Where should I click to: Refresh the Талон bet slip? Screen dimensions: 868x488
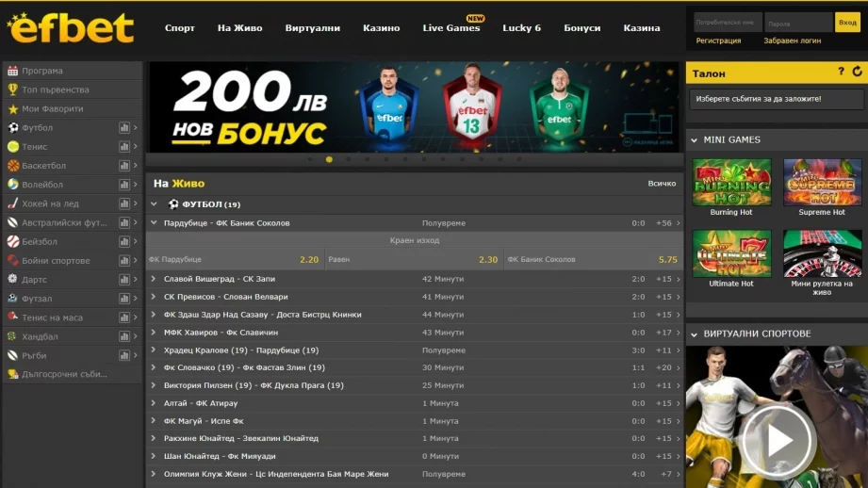pyautogui.click(x=857, y=72)
